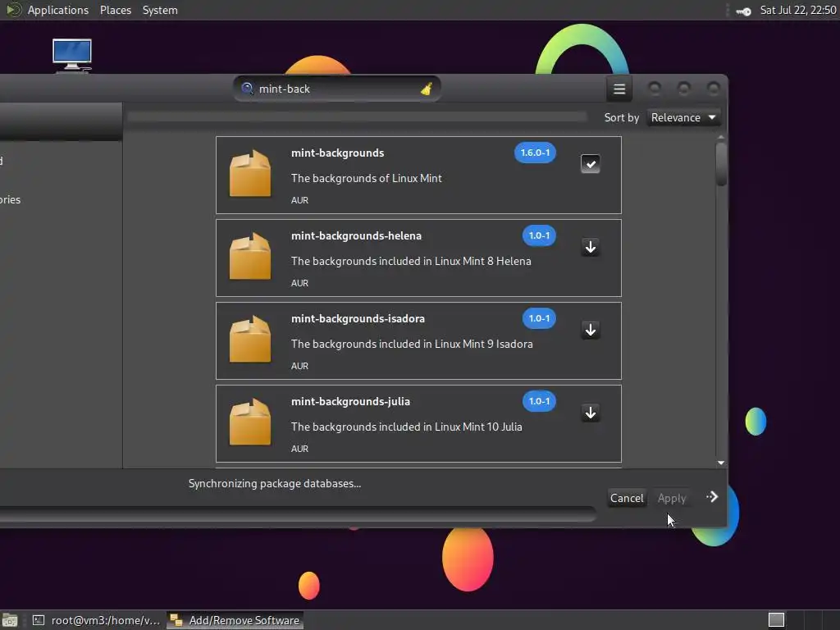Click 'Synchronizing package databases...' status text
840x630 pixels.
pyautogui.click(x=275, y=484)
